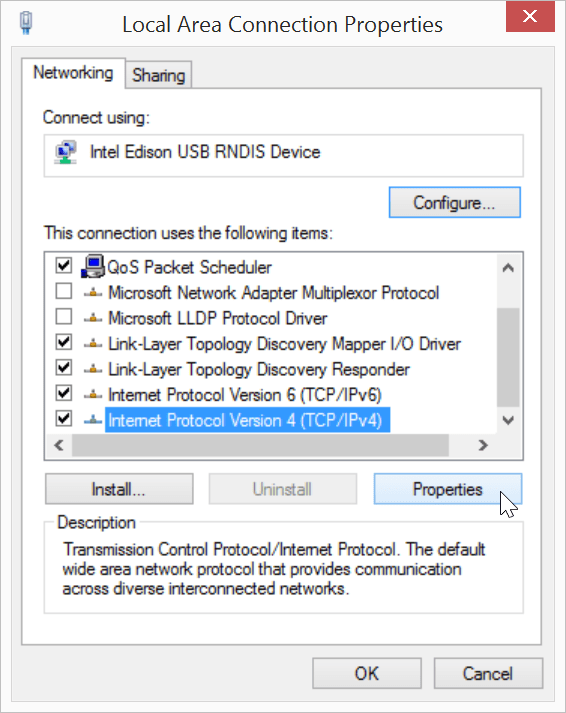Disable the Internet Protocol Version 4 checkbox
The image size is (566, 713).
coord(64,418)
